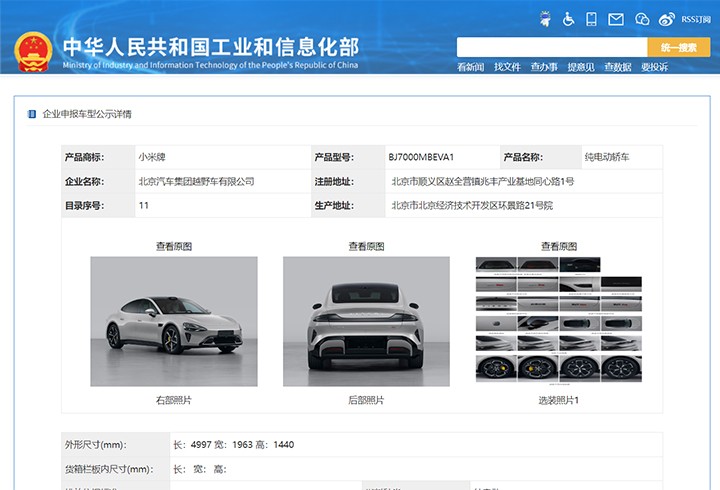Click the 生产地址 label cell
Image resolution: width=720 pixels, height=490 pixels.
tap(348, 205)
